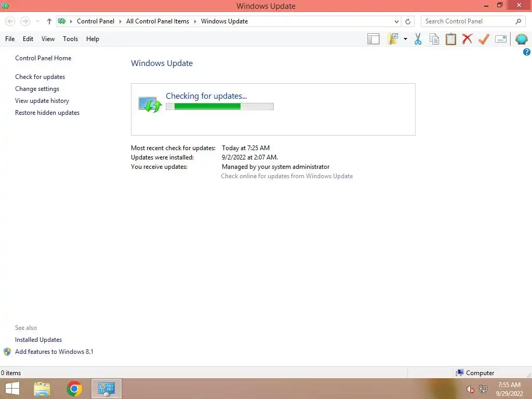Launch Google Chrome from the taskbar
The image size is (532, 399).
[x=74, y=389]
